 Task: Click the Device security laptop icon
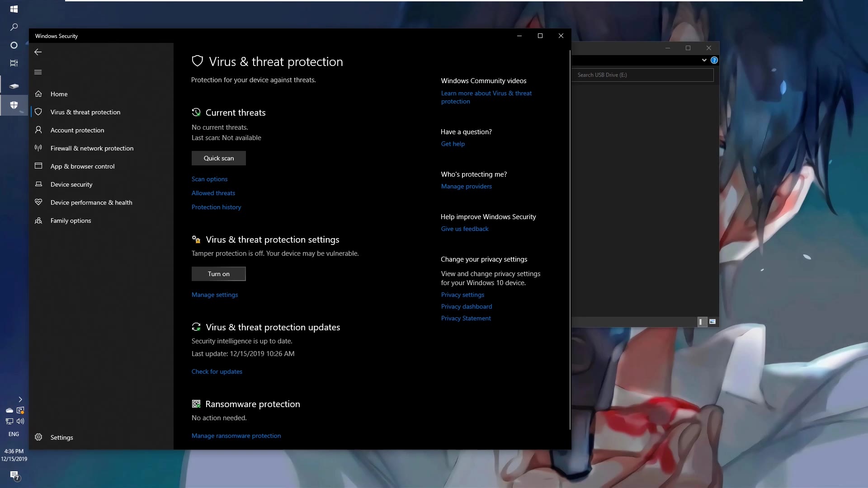pos(38,184)
